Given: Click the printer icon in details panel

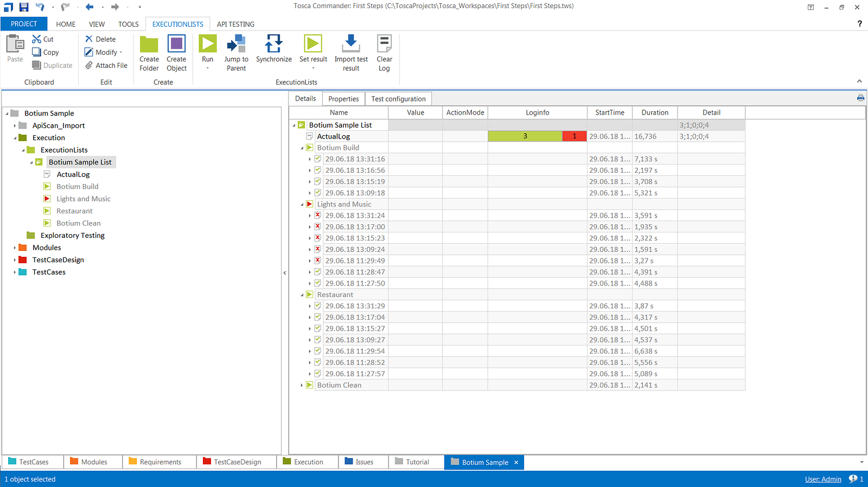Looking at the screenshot, I should [x=860, y=98].
